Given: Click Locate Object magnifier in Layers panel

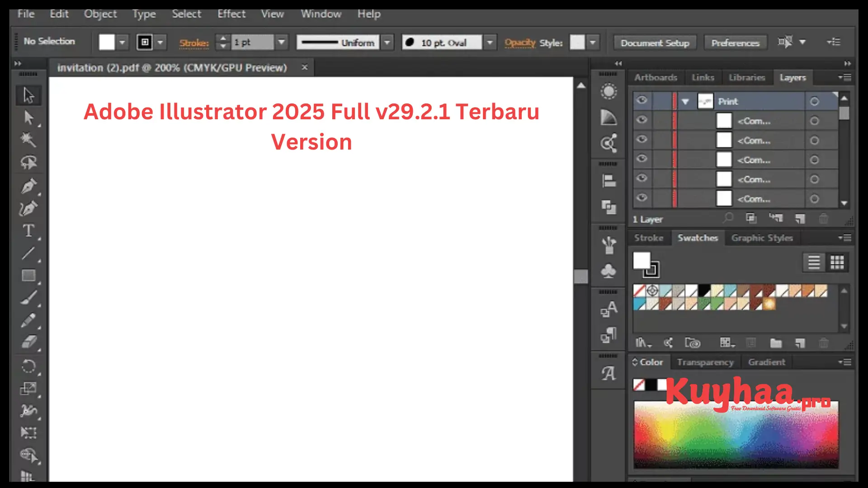Looking at the screenshot, I should pos(728,218).
